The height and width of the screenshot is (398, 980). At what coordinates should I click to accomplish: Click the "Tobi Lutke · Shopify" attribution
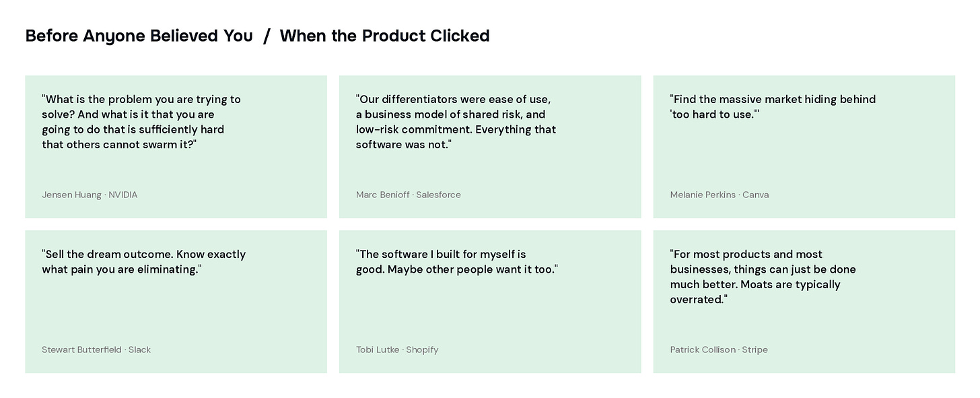point(397,350)
